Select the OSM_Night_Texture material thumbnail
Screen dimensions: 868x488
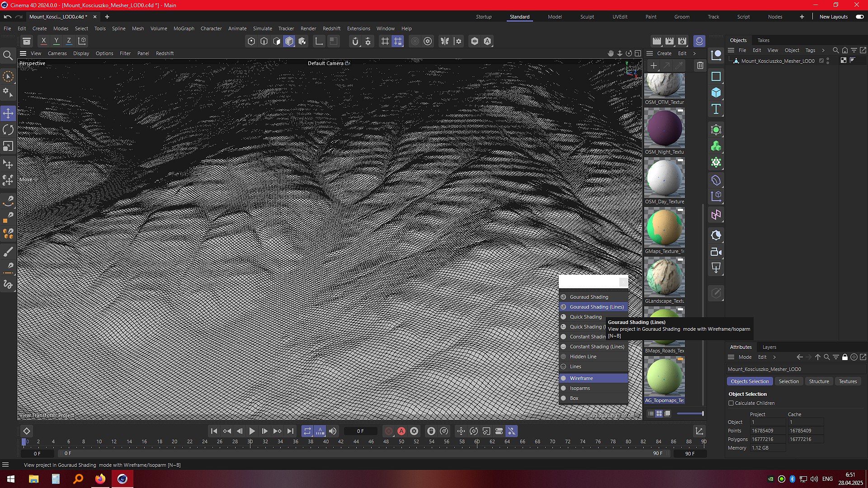point(665,128)
